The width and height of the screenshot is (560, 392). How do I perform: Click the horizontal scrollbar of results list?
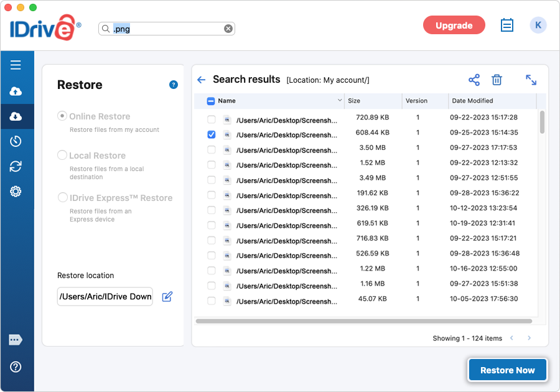coord(364,321)
